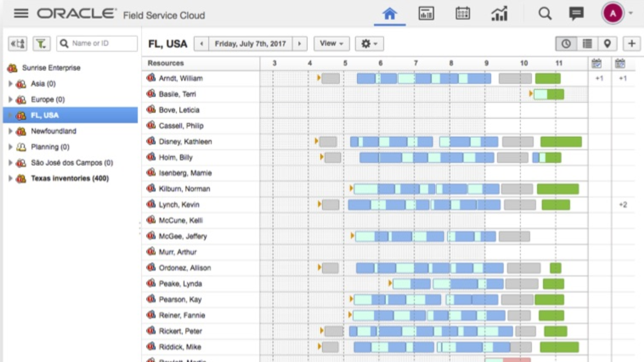
Task: Click the collapse resource tree icon
Action: pos(17,43)
